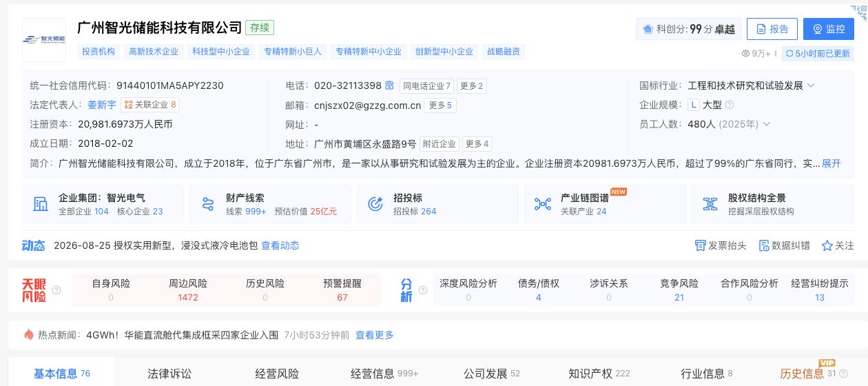
Task: Switch to 经营信息 tab
Action: click(x=384, y=374)
